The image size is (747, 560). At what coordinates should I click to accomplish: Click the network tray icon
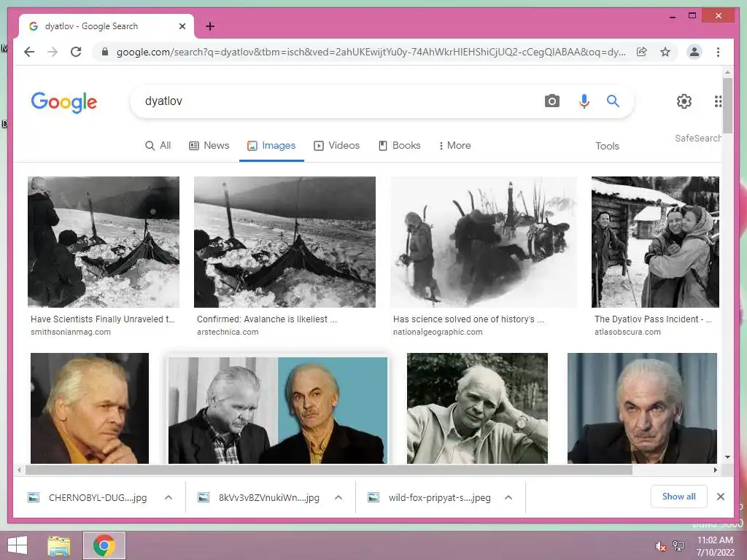678,546
